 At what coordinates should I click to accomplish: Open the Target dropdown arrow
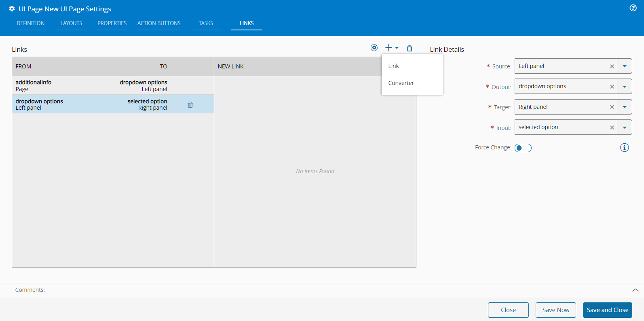tap(625, 107)
